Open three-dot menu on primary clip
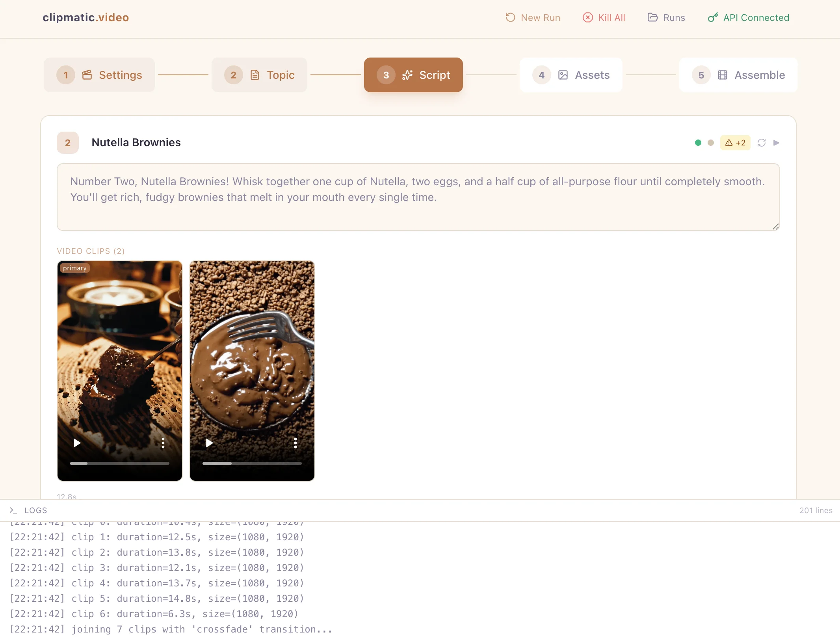The image size is (840, 640). [x=163, y=443]
